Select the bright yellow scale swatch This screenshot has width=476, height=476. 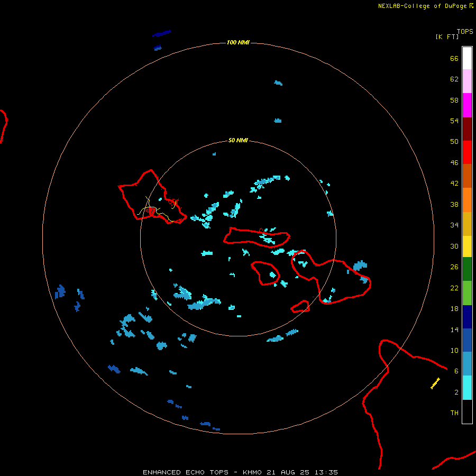(x=467, y=246)
